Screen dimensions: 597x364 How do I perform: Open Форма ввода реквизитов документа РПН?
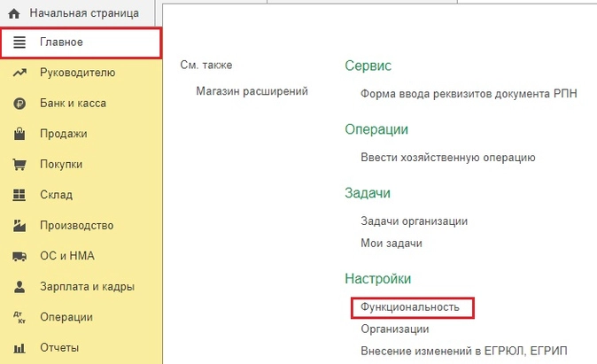[x=469, y=93]
